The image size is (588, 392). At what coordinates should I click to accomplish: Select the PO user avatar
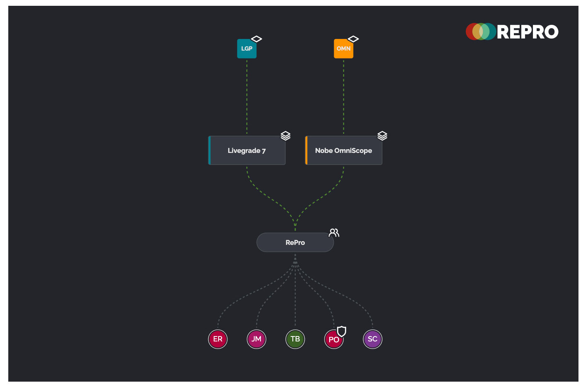[x=334, y=339]
